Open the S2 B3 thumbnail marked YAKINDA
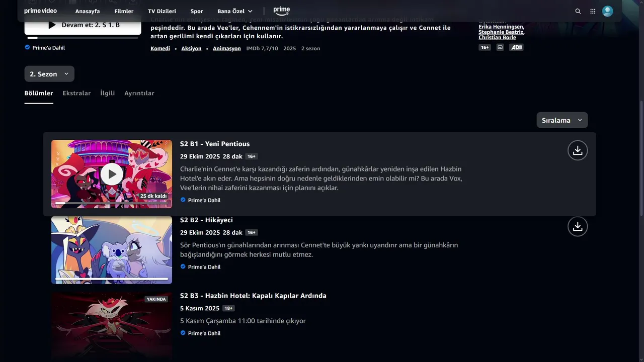This screenshot has height=362, width=644. pyautogui.click(x=112, y=327)
